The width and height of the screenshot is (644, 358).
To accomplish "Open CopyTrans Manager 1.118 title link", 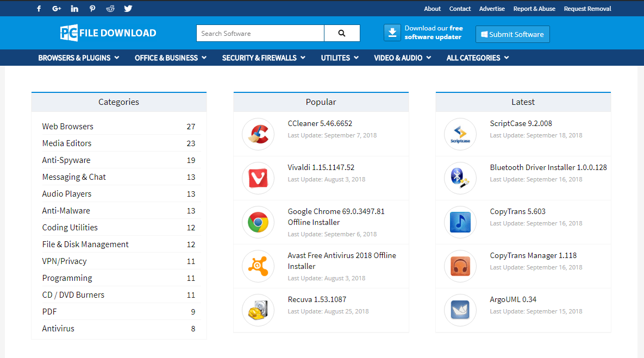I will (533, 255).
